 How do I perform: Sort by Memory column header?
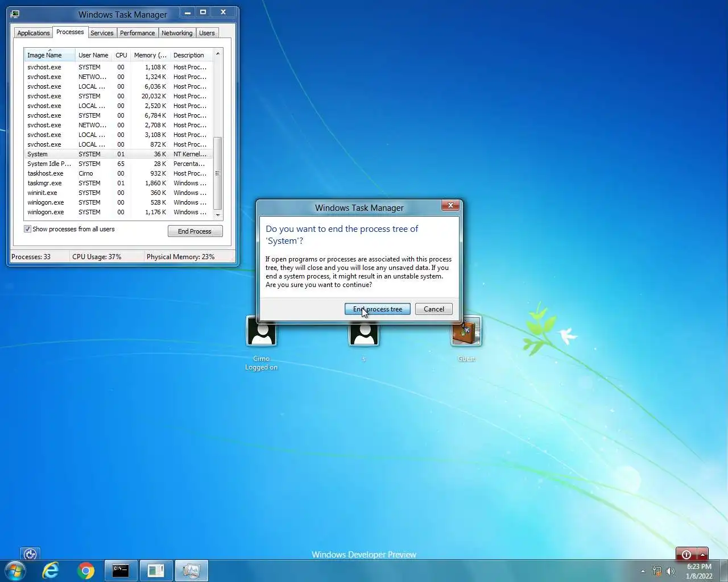(150, 55)
